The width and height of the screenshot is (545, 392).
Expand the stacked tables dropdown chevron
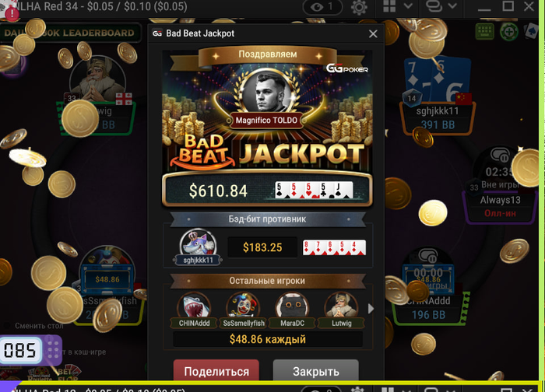click(x=452, y=6)
